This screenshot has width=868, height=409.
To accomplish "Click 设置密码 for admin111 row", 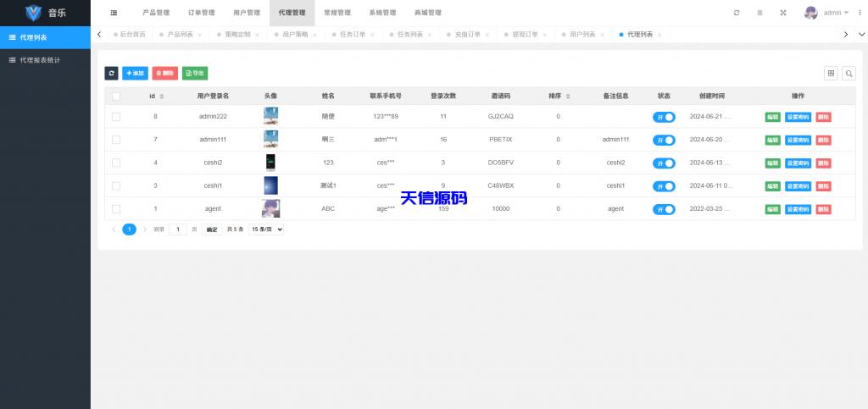I will point(798,141).
